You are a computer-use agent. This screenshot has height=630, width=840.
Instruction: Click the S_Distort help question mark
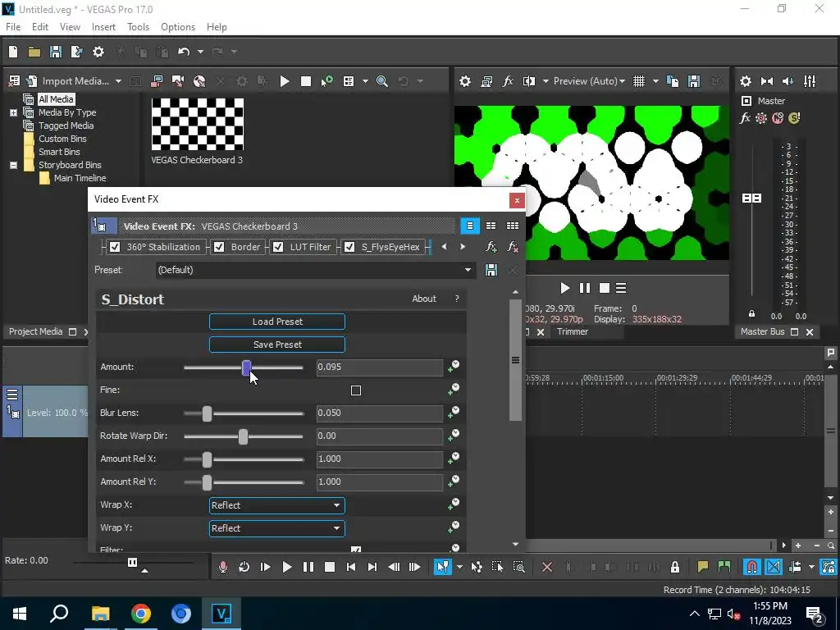457,299
